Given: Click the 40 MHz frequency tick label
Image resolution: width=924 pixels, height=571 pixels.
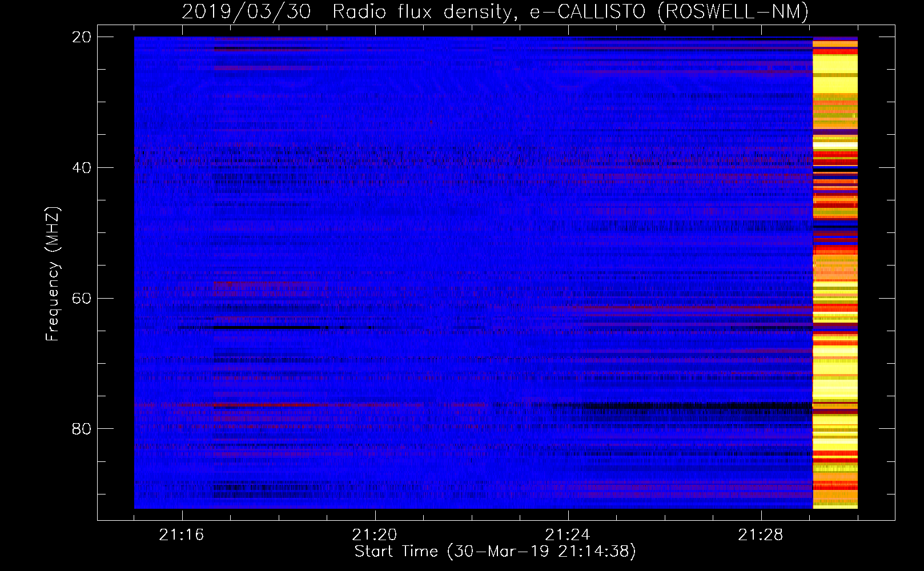Looking at the screenshot, I should tap(82, 168).
